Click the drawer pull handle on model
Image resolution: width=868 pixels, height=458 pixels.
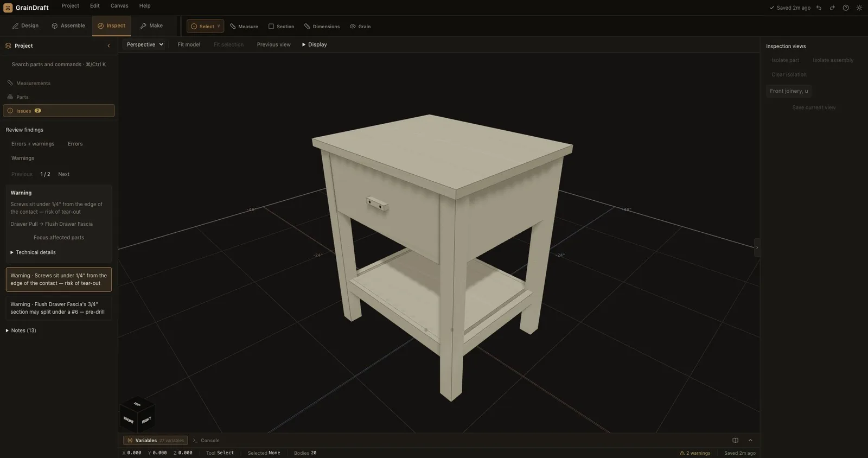click(377, 203)
